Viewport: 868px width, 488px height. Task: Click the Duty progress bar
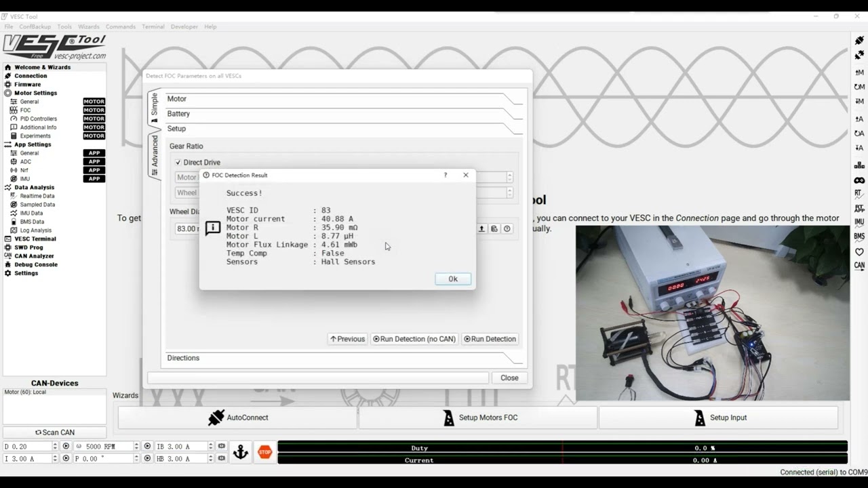563,447
